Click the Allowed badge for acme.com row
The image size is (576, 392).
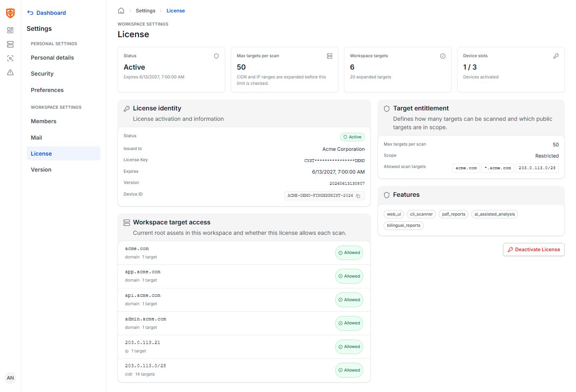click(x=349, y=253)
